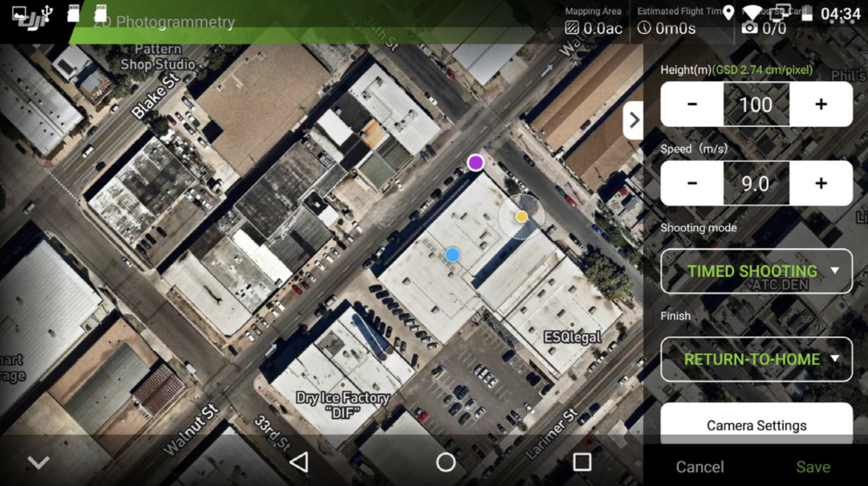Open Camera Settings

(x=756, y=425)
